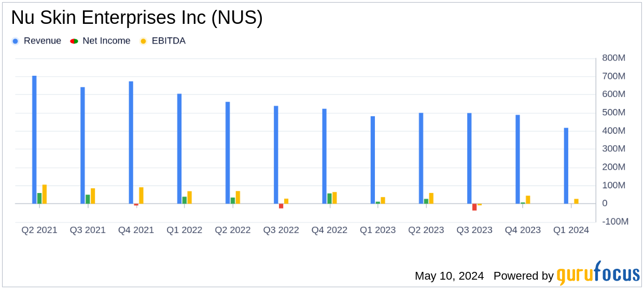The height and width of the screenshot is (289, 644).
Task: Click the Powered by text
Action: [523, 276]
